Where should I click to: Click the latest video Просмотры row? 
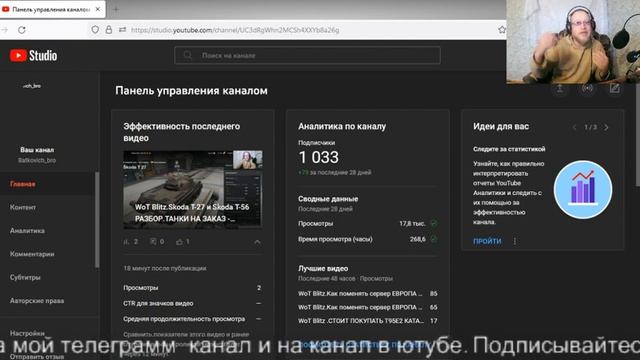point(192,288)
